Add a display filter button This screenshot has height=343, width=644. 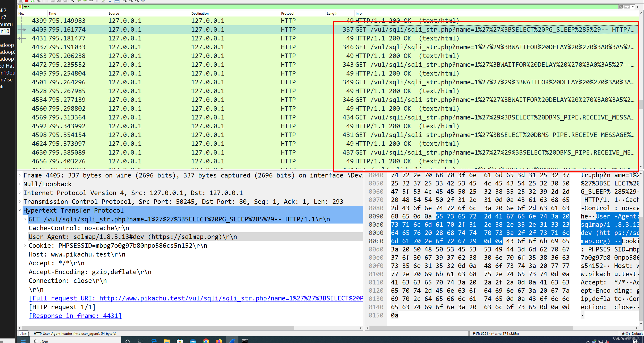(638, 7)
